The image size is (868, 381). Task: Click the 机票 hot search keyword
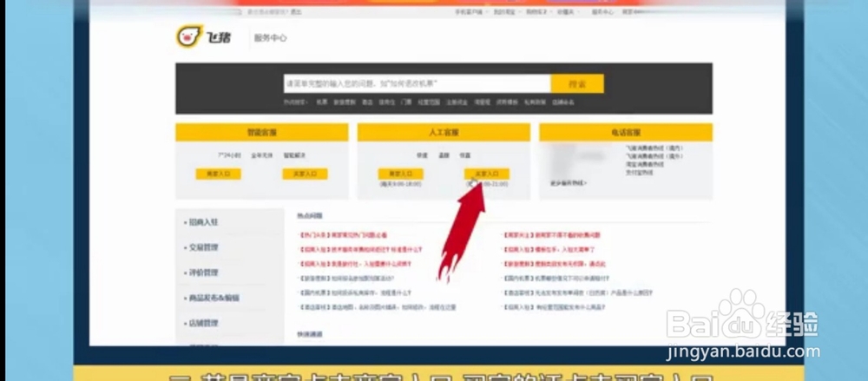(322, 102)
